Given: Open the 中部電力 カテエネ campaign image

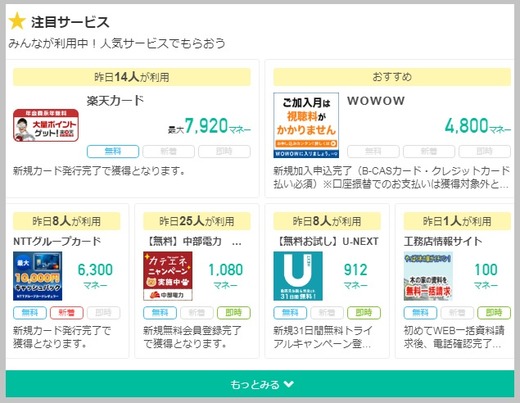Looking at the screenshot, I should pos(168,276).
